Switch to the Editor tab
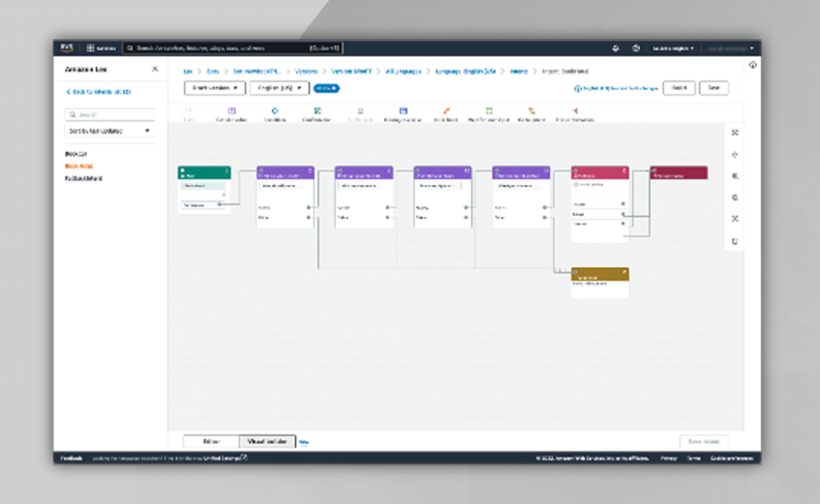Screen dimensions: 820x504 (x=211, y=441)
